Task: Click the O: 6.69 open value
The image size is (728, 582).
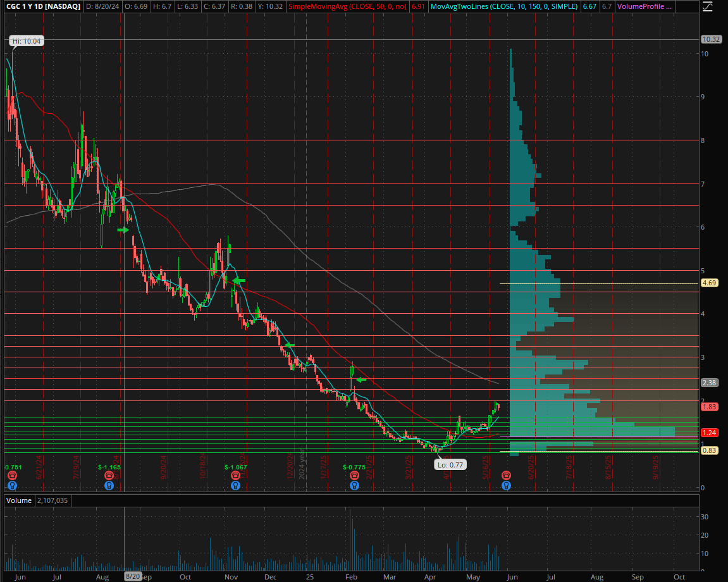Action: point(137,6)
